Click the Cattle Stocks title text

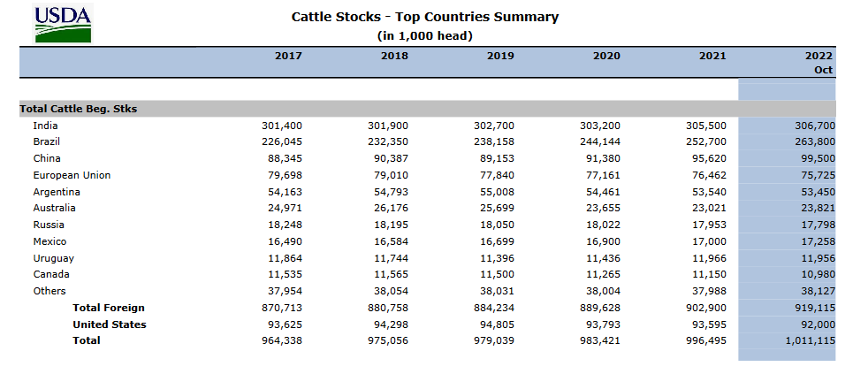(424, 17)
